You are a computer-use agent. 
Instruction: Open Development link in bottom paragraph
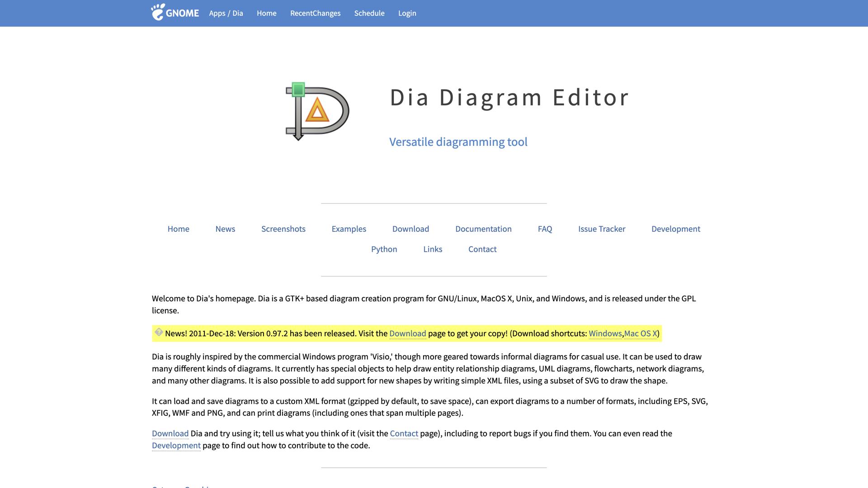click(176, 446)
